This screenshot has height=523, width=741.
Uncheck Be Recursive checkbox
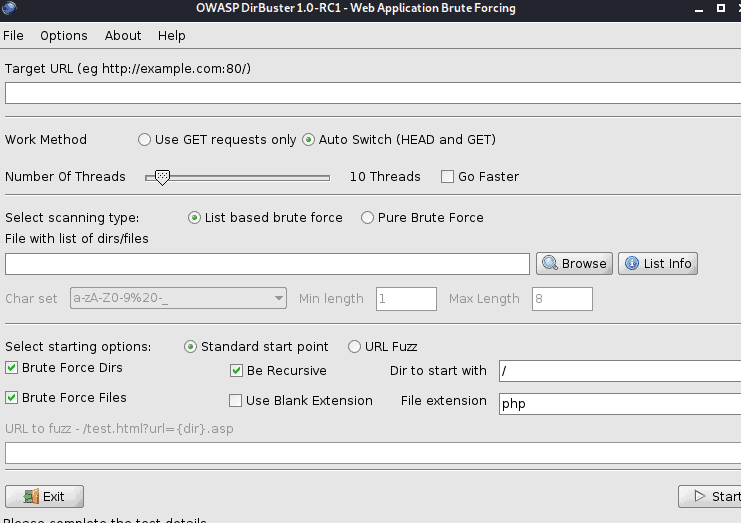[236, 370]
